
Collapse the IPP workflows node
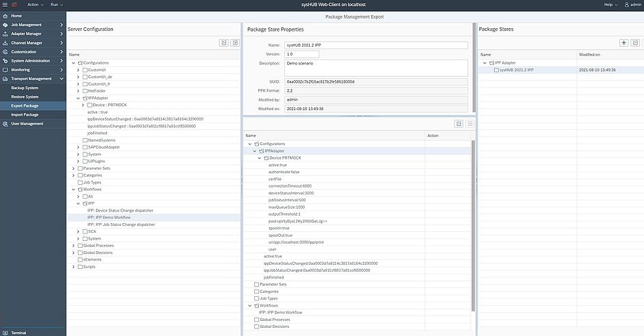point(78,203)
